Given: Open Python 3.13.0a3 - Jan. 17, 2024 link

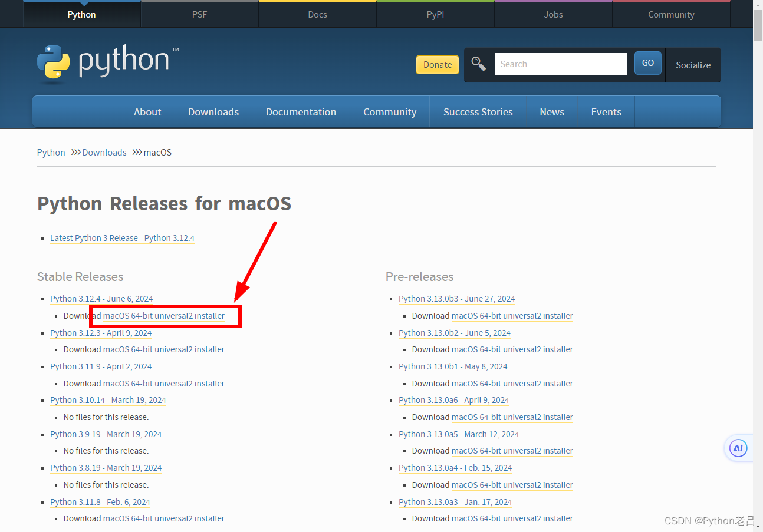Looking at the screenshot, I should (455, 502).
